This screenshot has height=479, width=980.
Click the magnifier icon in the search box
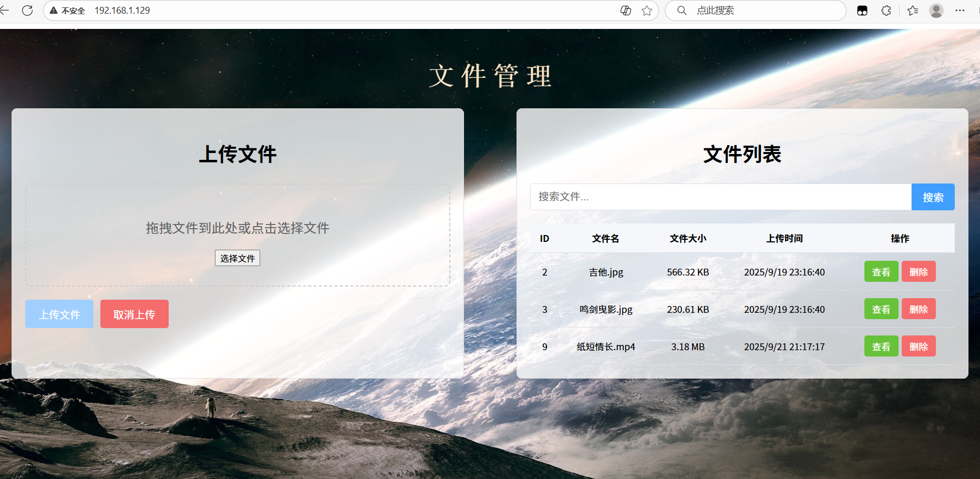tap(682, 11)
